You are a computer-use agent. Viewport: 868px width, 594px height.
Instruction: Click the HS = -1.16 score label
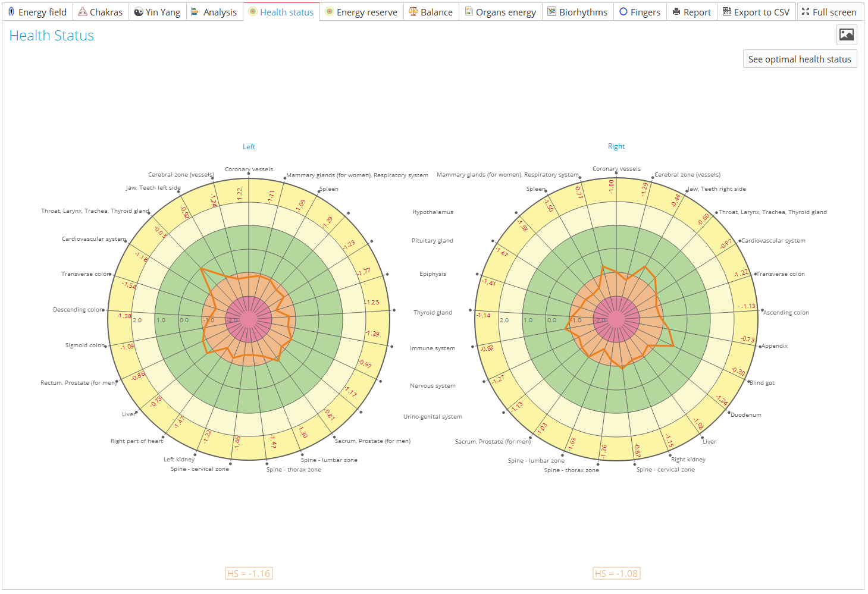[249, 573]
